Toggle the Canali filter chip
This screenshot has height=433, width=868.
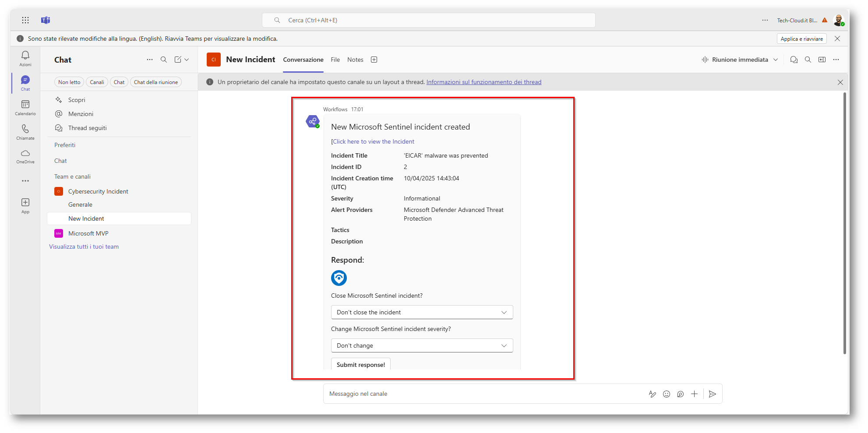pyautogui.click(x=97, y=82)
